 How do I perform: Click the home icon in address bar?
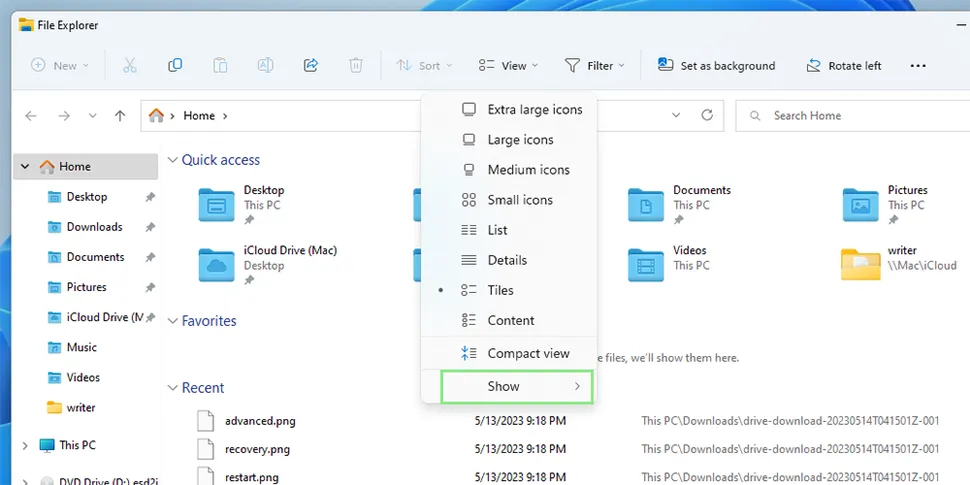(x=157, y=116)
